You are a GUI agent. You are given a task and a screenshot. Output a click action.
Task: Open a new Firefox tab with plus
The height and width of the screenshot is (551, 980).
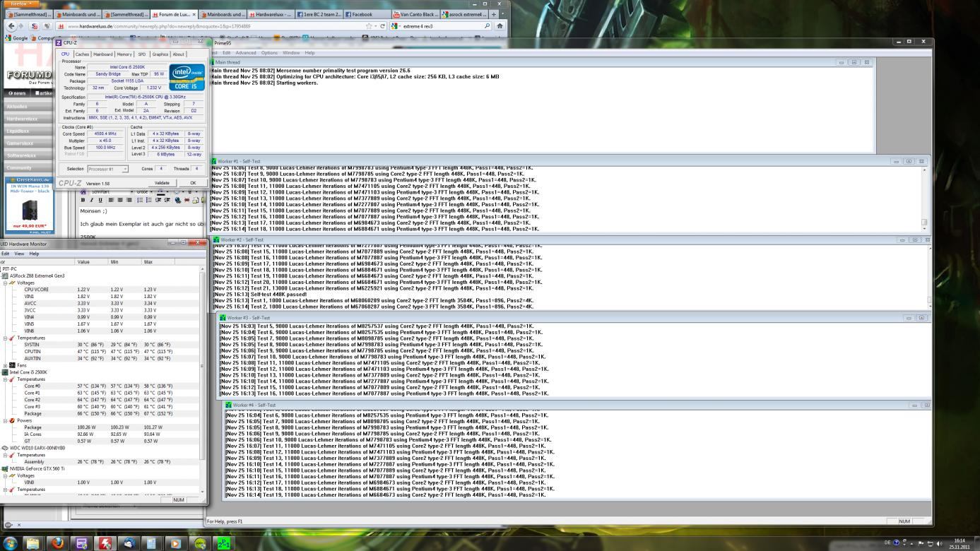point(493,14)
